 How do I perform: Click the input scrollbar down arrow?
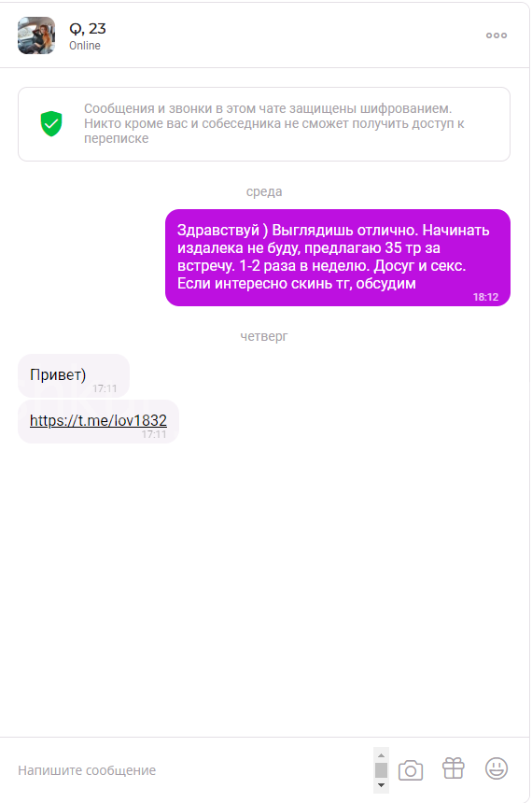click(x=381, y=785)
